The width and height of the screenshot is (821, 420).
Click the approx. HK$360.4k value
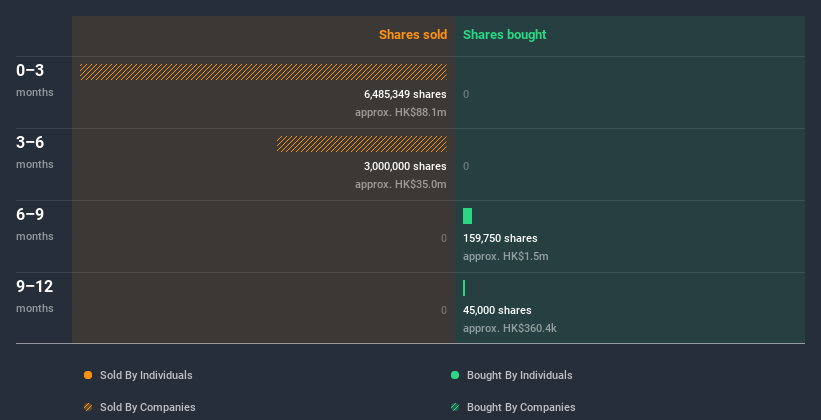click(x=509, y=328)
